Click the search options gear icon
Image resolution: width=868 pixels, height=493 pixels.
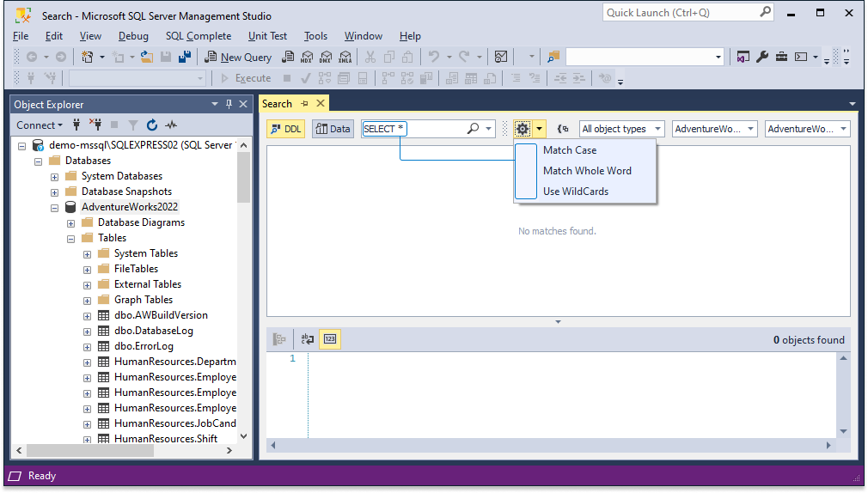522,129
